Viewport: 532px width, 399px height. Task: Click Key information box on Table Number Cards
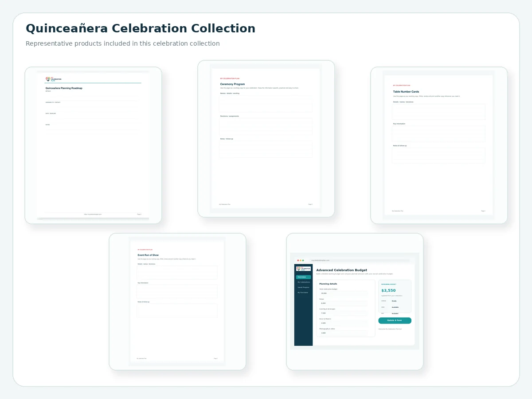(438, 133)
